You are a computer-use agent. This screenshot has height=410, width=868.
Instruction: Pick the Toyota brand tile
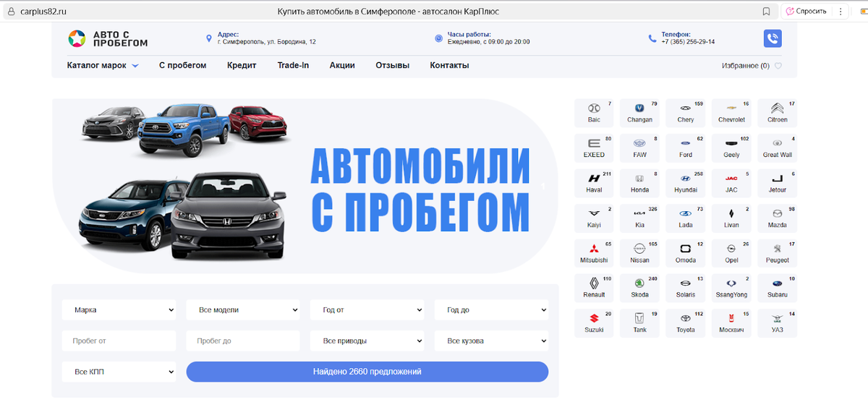click(686, 323)
